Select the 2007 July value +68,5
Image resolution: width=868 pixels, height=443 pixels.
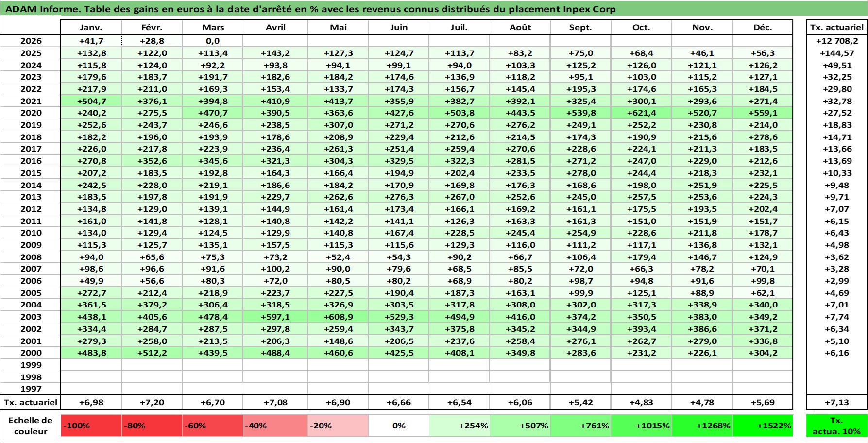click(x=460, y=269)
